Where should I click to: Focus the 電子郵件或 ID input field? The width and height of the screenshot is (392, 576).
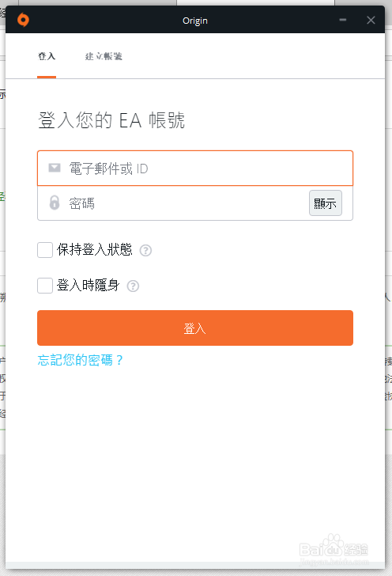coord(195,169)
